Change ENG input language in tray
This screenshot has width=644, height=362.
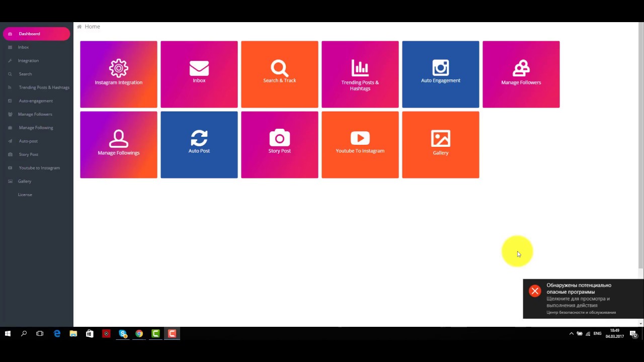point(597,333)
